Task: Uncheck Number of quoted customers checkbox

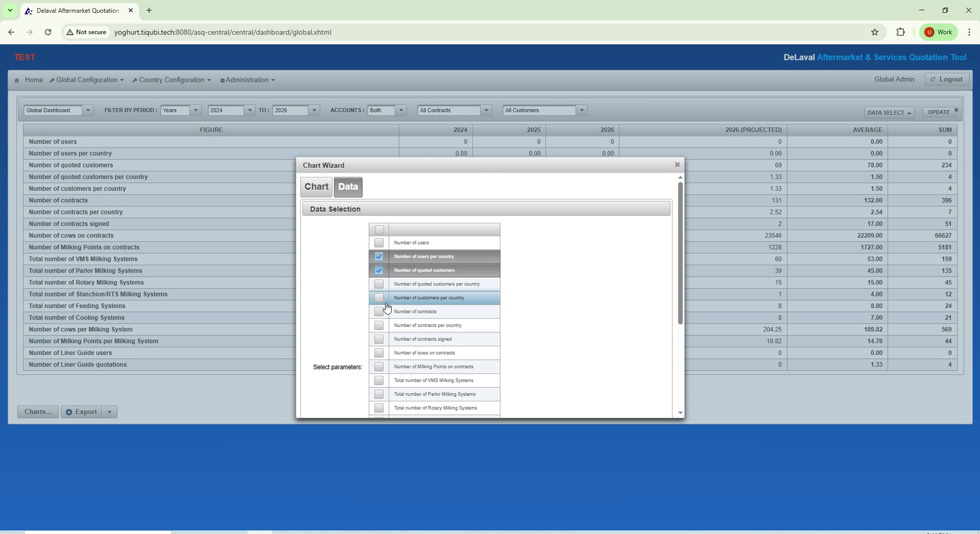Action: [x=379, y=270]
